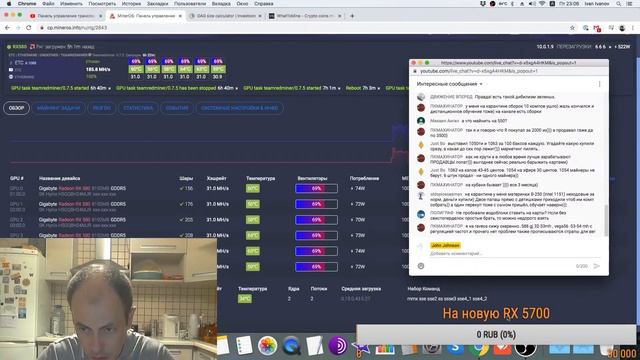Open TextEdit in Dock
Viewport: 640px width, 360px height.
[314, 346]
